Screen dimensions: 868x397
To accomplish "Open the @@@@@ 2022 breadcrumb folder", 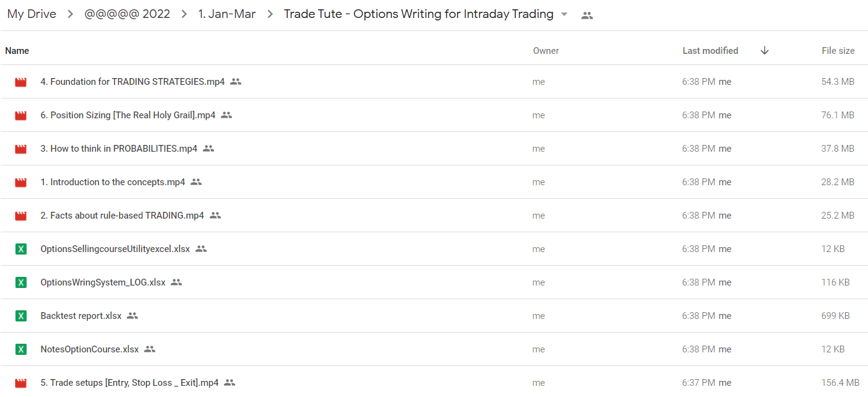I will (x=127, y=14).
